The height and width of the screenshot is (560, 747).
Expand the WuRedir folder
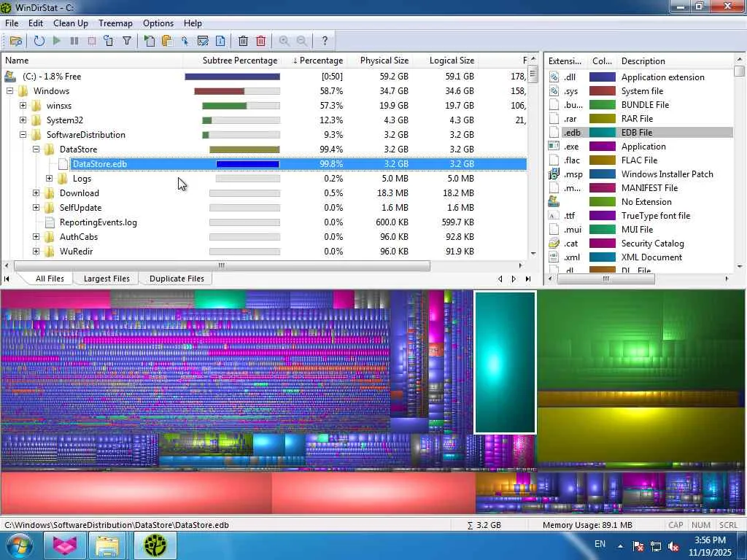click(36, 252)
